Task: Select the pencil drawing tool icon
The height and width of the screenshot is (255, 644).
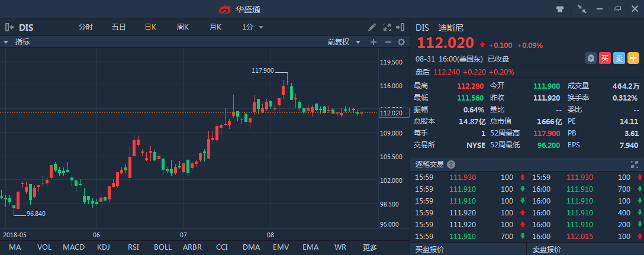Action: [372, 28]
